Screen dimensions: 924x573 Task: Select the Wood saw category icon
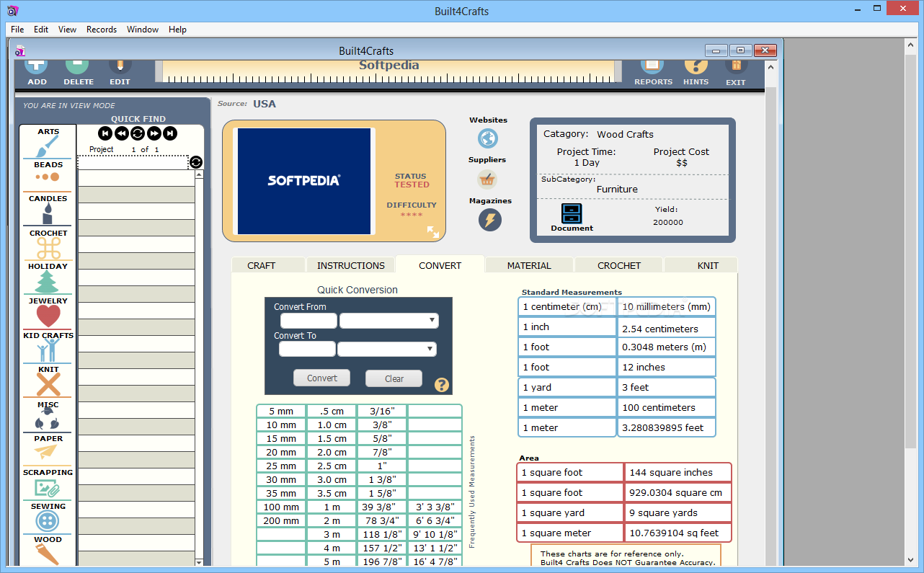(48, 554)
